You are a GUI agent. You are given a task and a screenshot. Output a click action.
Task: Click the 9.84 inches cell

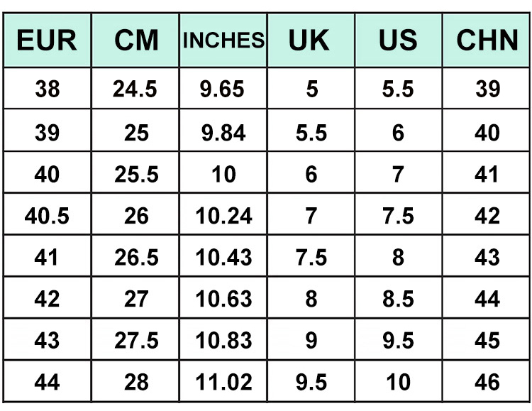223,133
